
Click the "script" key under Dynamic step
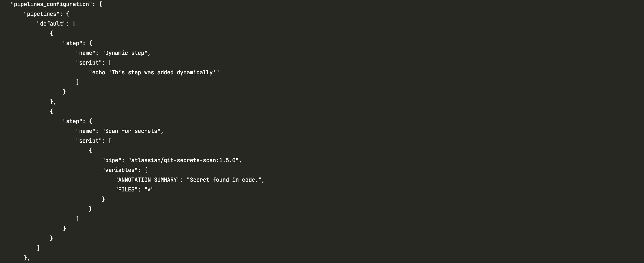[89, 63]
